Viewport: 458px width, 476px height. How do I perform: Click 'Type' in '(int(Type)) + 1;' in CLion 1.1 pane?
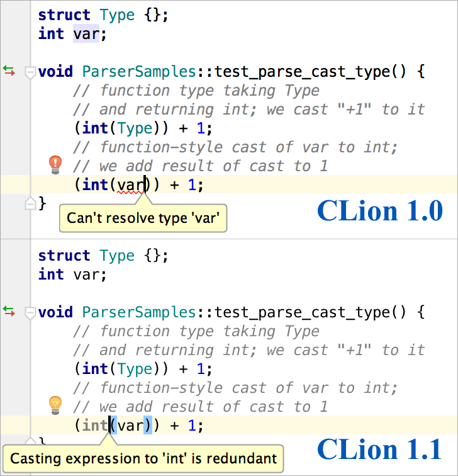click(x=135, y=369)
